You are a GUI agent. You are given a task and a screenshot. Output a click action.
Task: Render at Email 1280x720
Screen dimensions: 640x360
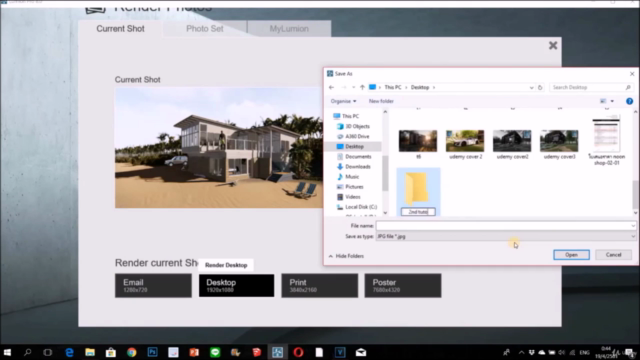(x=153, y=285)
